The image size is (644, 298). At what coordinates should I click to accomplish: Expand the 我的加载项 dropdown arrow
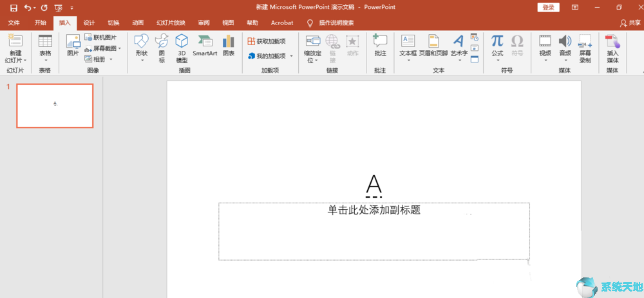[x=291, y=56]
